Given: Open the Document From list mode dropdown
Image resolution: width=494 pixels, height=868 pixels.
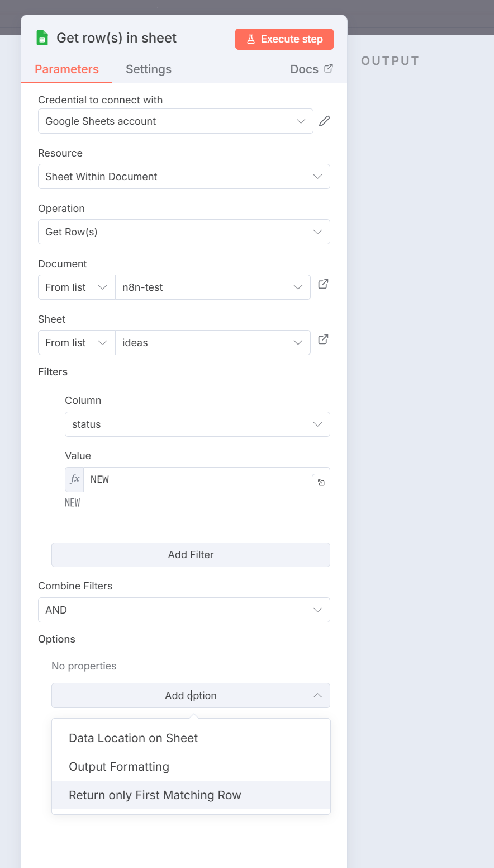Looking at the screenshot, I should click(x=77, y=287).
